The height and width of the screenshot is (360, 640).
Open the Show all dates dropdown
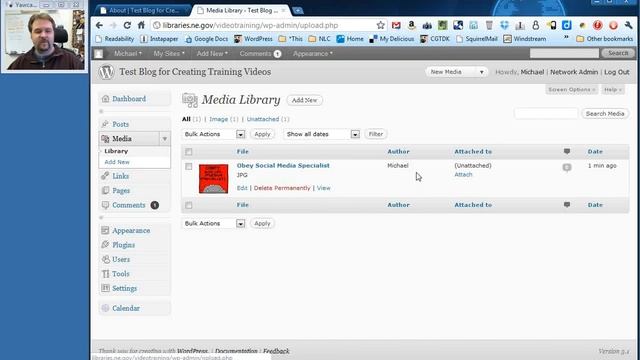click(322, 134)
